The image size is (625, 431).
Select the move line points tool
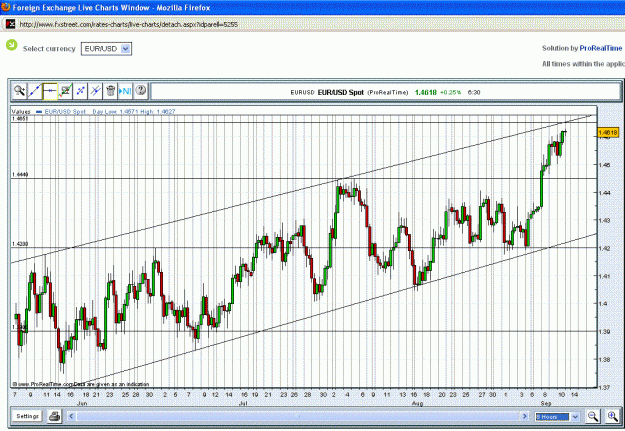click(80, 91)
